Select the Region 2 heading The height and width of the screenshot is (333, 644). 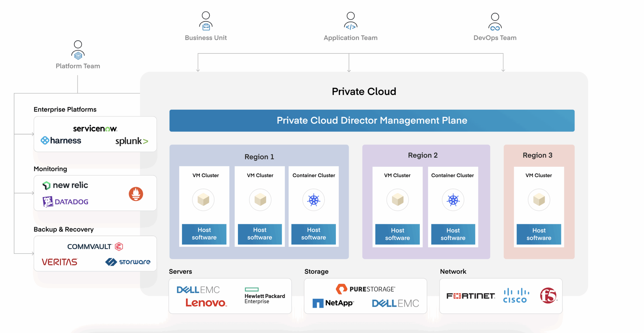coord(423,155)
